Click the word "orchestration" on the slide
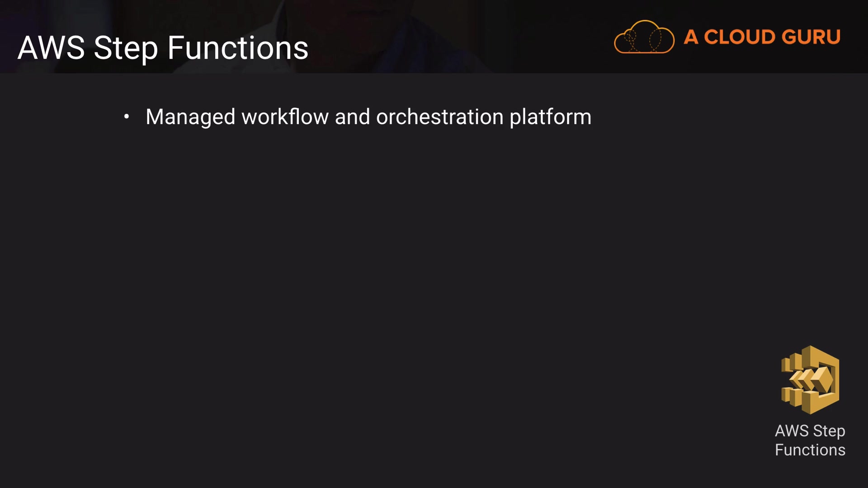 (x=439, y=117)
